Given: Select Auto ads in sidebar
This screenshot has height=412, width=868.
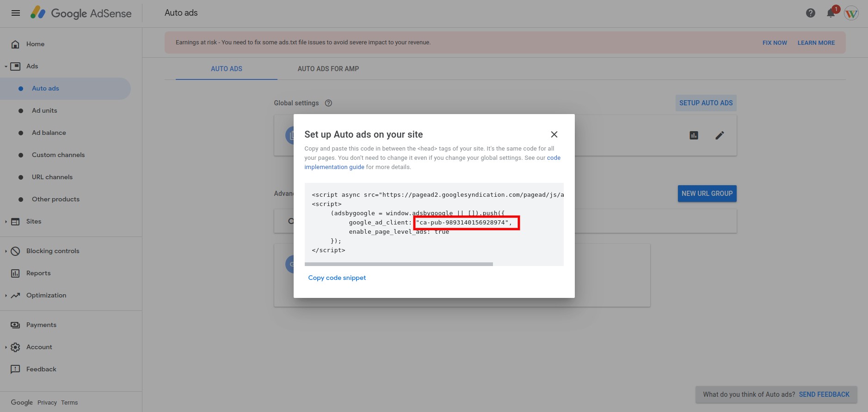Looking at the screenshot, I should [65, 89].
